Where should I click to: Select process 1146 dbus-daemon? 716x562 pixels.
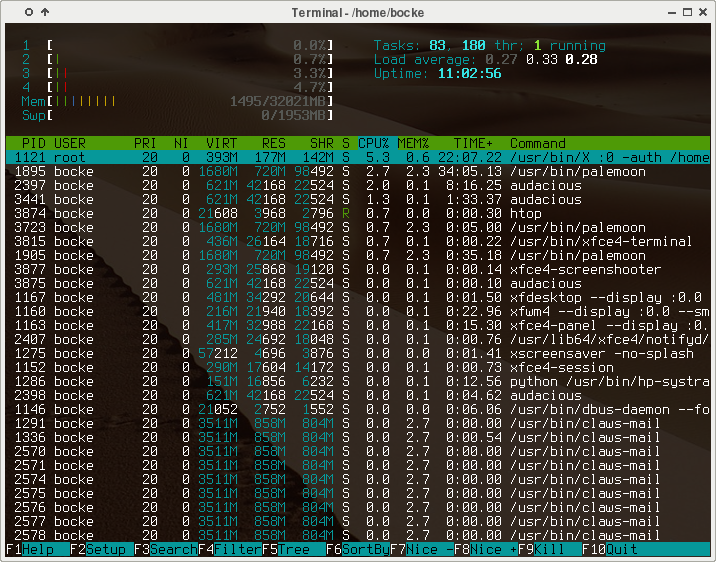pos(358,410)
